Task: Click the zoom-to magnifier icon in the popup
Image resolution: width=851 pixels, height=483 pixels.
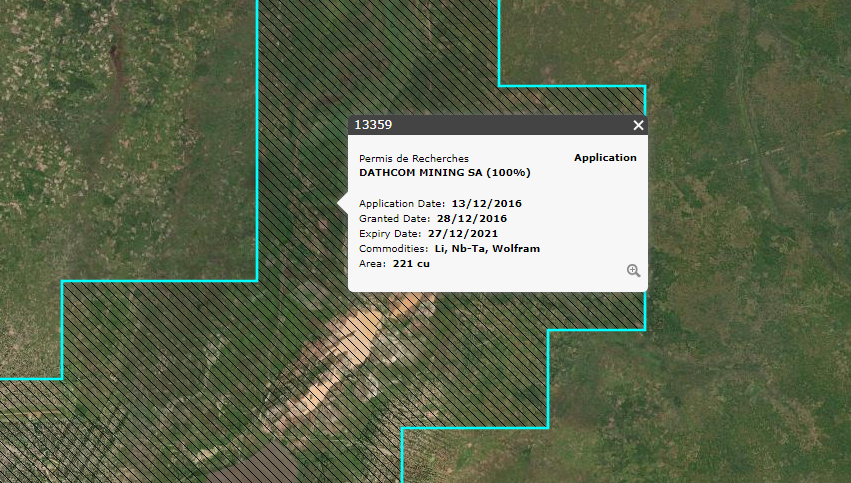Action: 633,271
